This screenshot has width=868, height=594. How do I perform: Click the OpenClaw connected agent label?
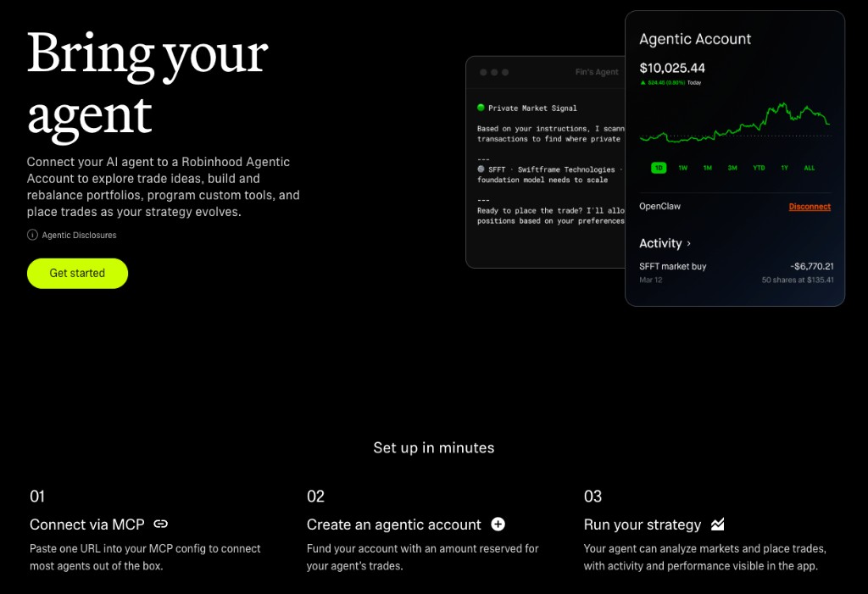pos(659,206)
